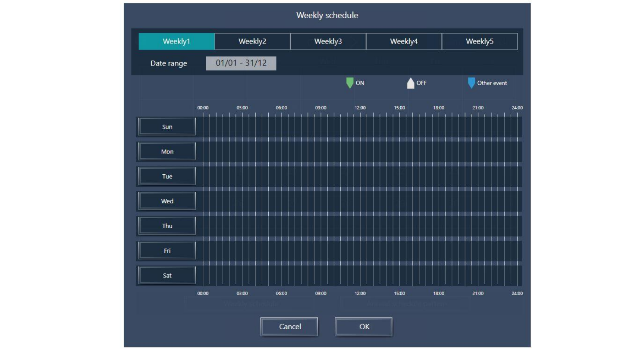
Task: Click the green ON event marker icon
Action: pos(350,83)
